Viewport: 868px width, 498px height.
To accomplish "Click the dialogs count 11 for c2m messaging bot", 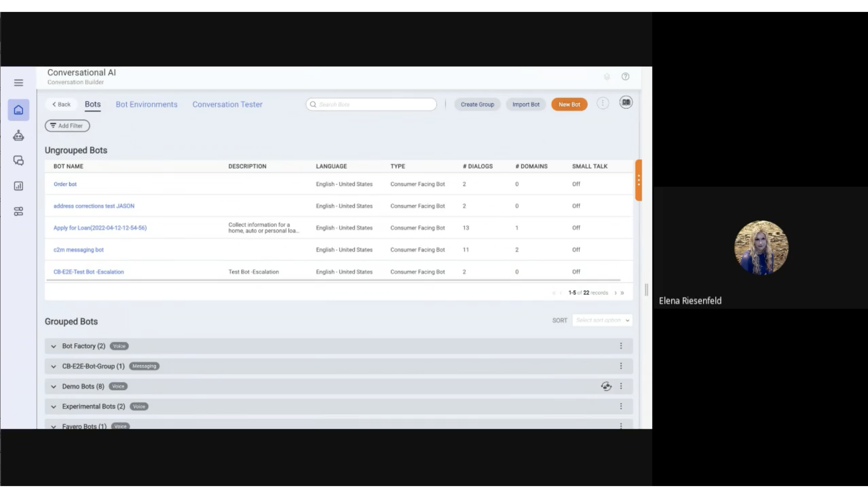I will 466,250.
